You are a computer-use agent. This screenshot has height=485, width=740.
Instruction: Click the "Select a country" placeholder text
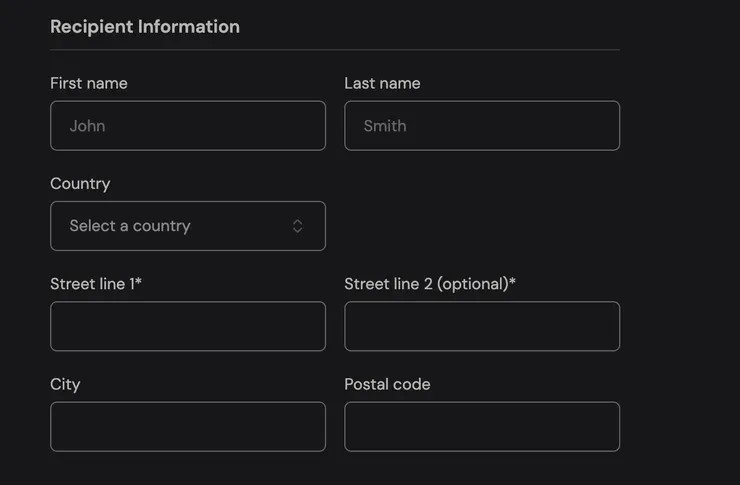pyautogui.click(x=130, y=226)
